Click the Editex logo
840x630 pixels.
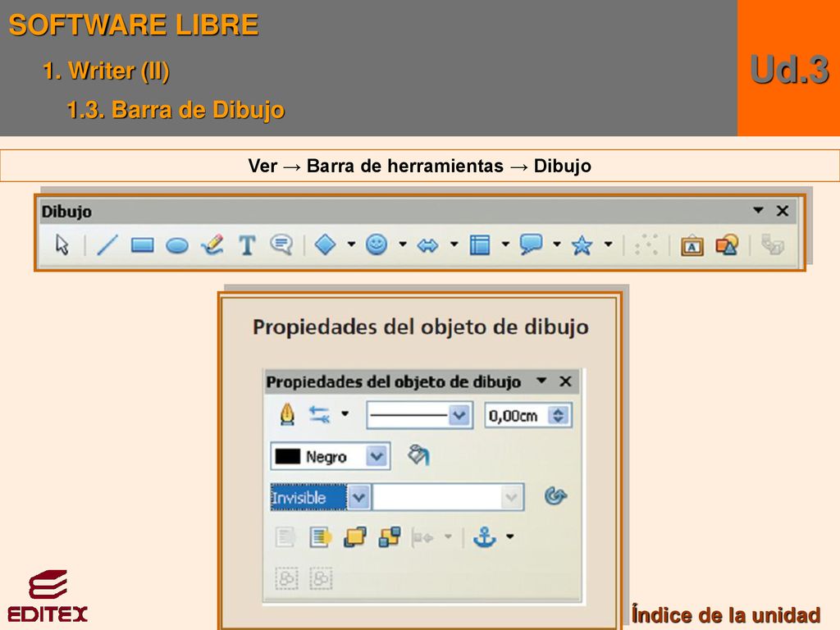pos(48,596)
